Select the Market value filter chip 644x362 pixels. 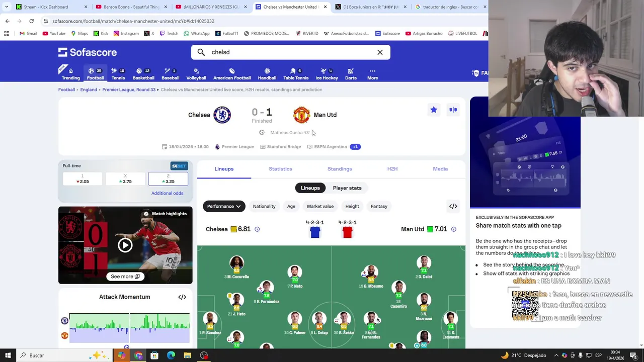(320, 206)
